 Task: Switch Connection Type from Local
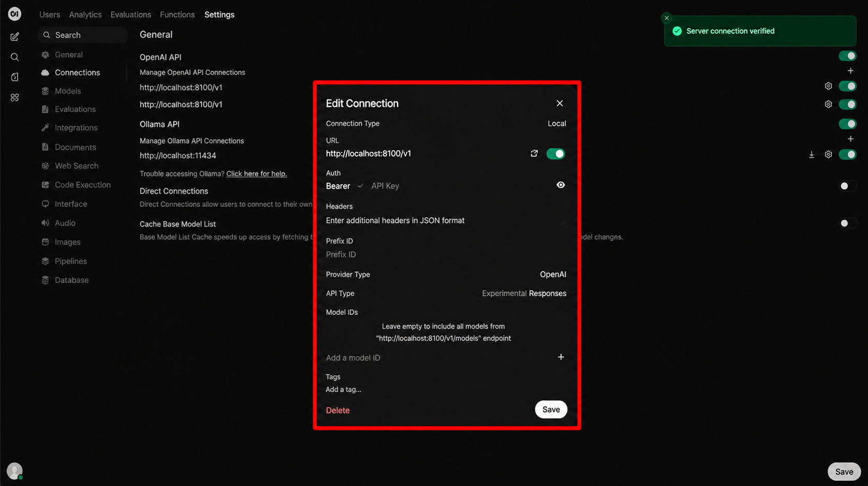[557, 123]
